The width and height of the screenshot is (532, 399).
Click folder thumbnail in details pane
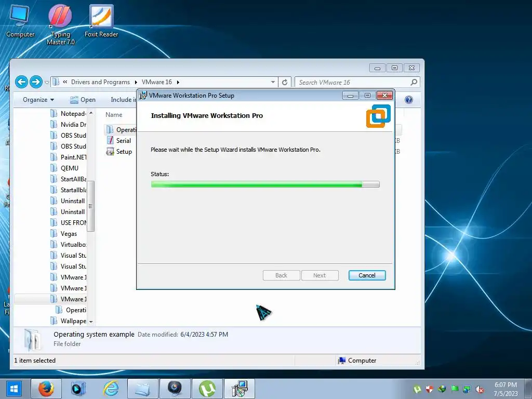click(33, 340)
